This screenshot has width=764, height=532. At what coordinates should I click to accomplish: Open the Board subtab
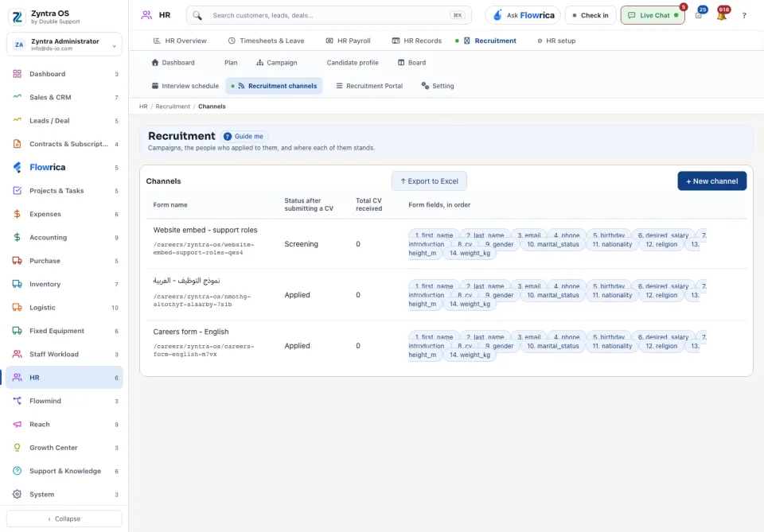coord(411,63)
